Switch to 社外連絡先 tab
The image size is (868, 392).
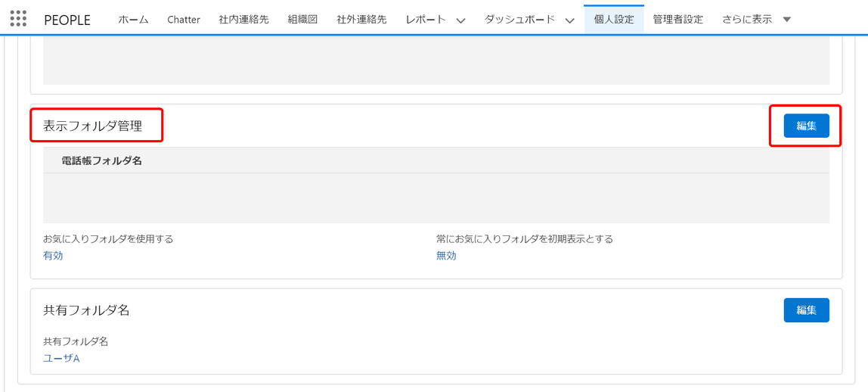pyautogui.click(x=361, y=20)
